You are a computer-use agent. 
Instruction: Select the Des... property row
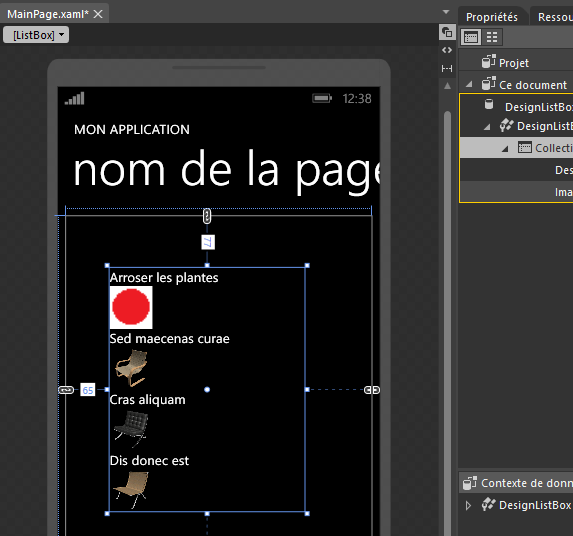pyautogui.click(x=516, y=170)
